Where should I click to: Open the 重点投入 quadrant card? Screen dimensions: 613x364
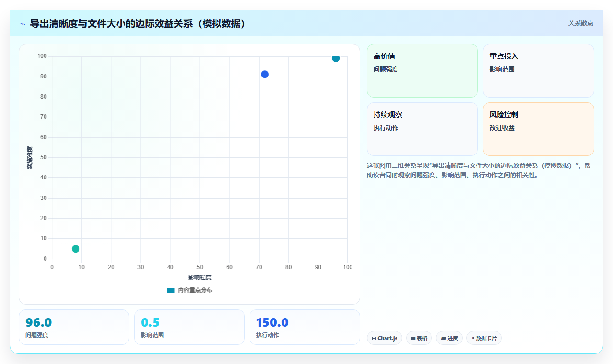538,71
